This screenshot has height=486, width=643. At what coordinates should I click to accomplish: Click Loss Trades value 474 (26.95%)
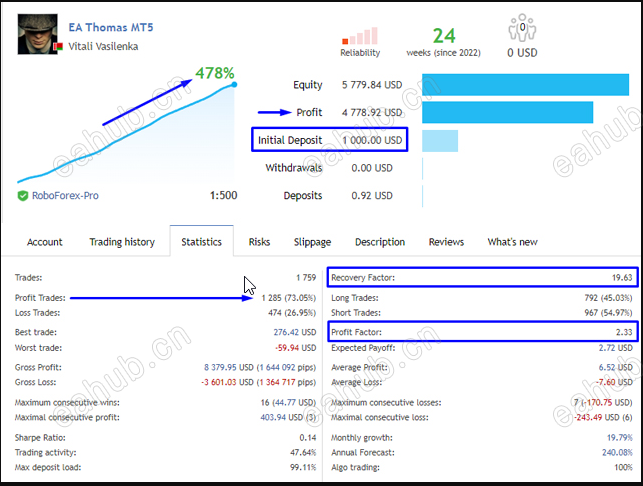[x=292, y=313]
